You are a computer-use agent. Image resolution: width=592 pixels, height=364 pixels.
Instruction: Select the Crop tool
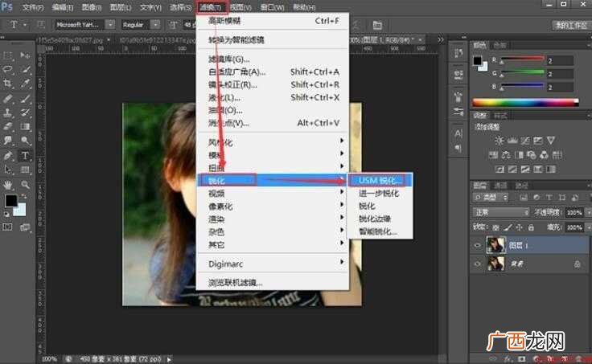(x=7, y=84)
